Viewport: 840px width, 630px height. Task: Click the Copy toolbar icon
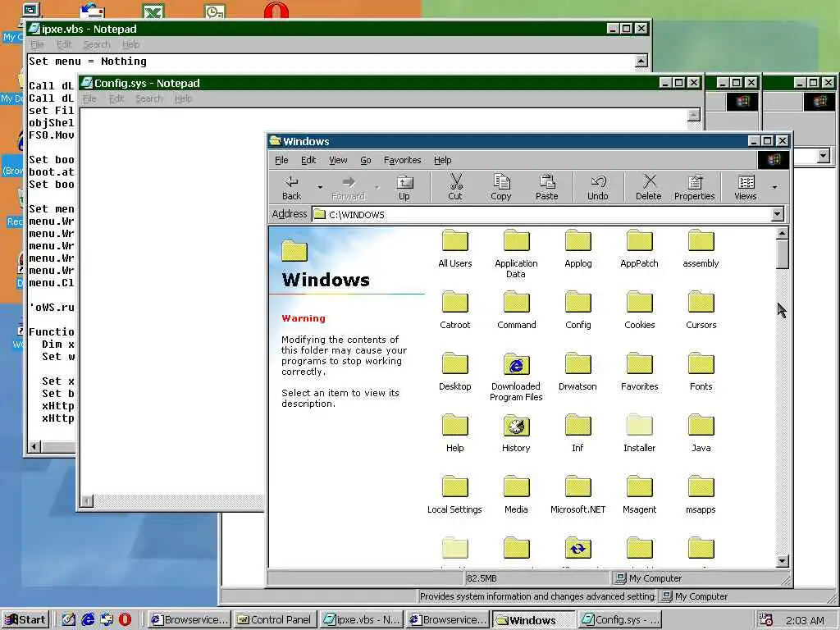click(x=501, y=188)
